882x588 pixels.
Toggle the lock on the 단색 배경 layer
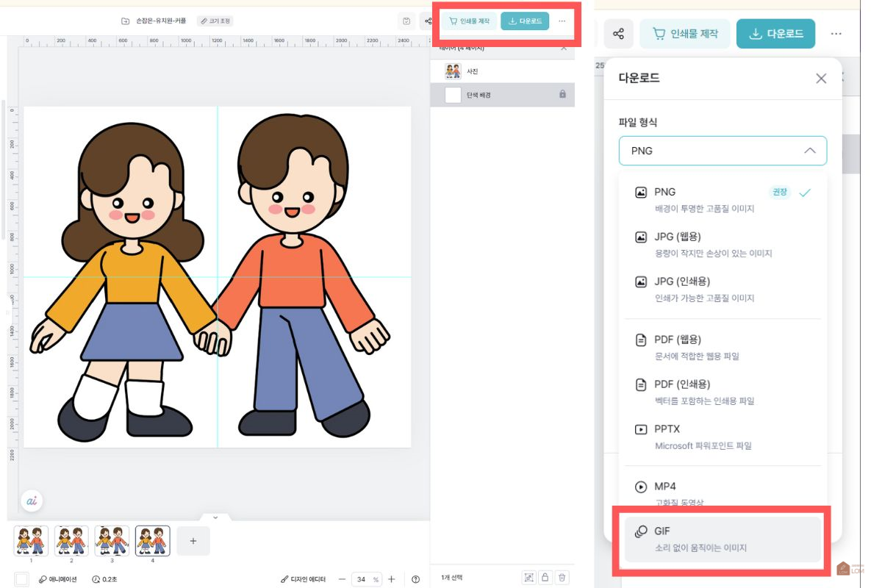[x=562, y=94]
